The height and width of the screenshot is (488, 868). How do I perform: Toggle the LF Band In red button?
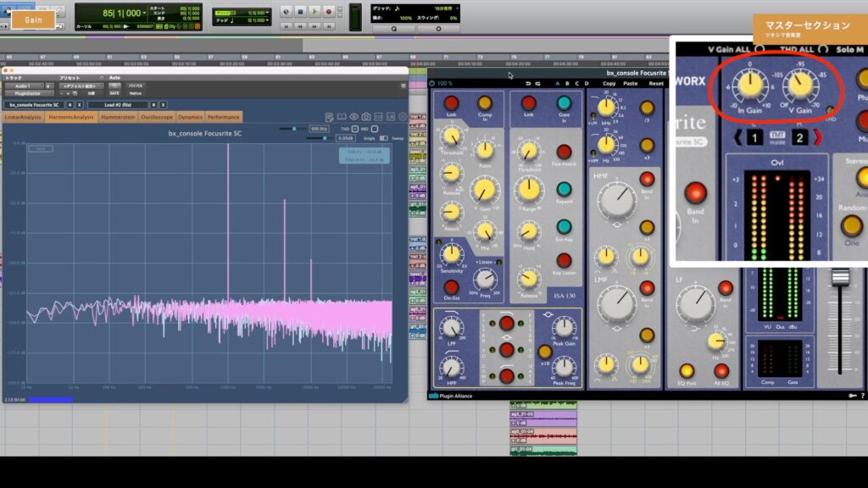726,288
